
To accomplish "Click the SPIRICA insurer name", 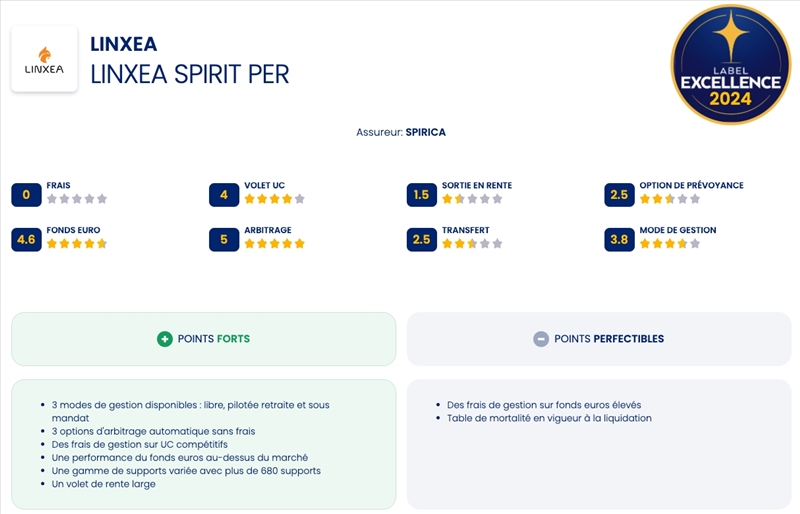I will (426, 132).
